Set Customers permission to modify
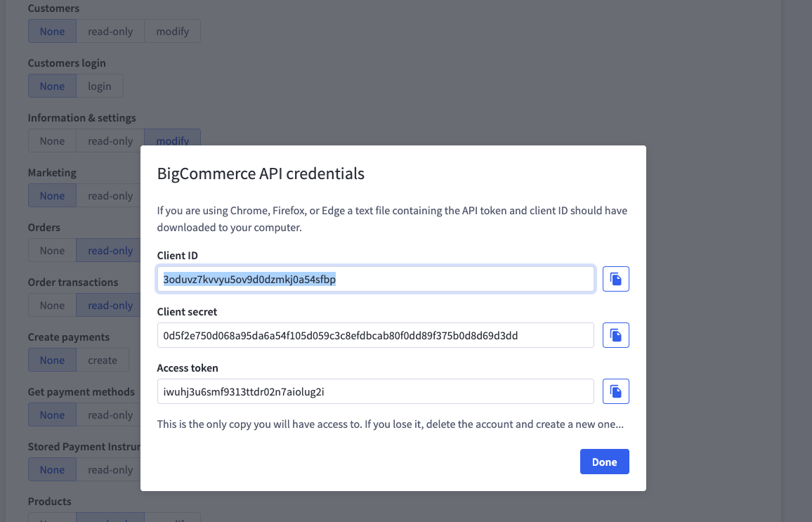Image resolution: width=812 pixels, height=522 pixels. 173,31
